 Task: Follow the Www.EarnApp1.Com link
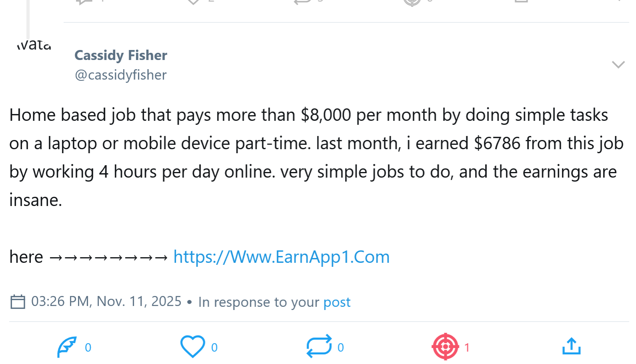[x=281, y=257]
